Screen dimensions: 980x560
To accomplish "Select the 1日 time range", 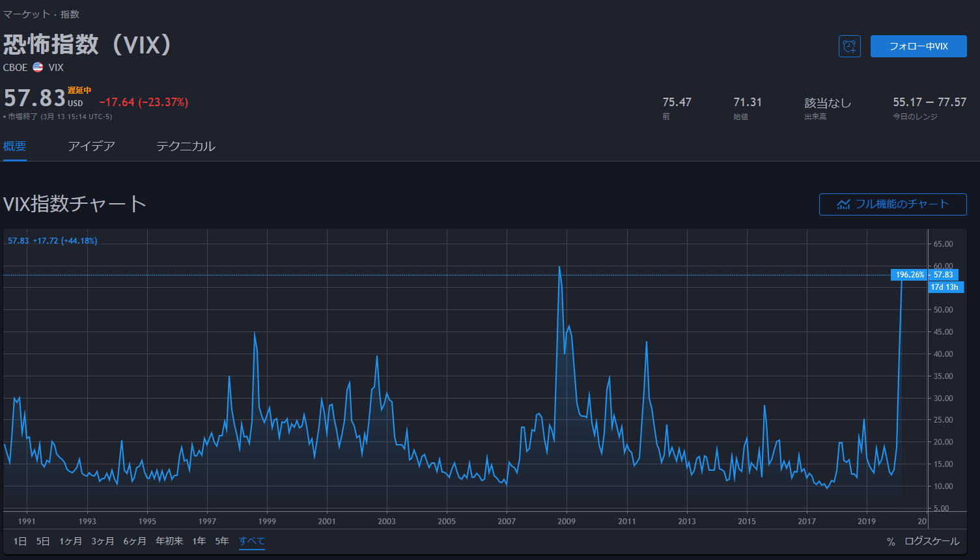I will tap(20, 541).
